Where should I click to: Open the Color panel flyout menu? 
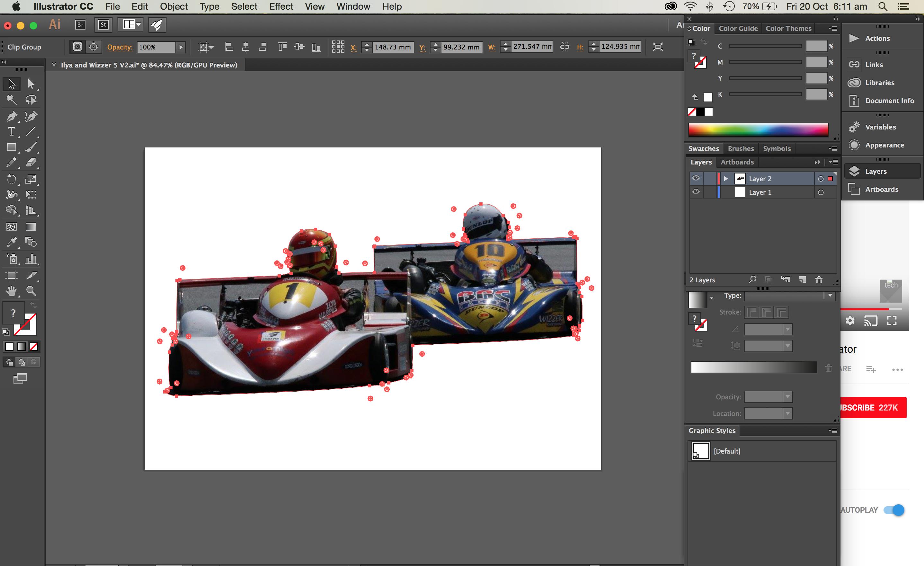(x=833, y=29)
